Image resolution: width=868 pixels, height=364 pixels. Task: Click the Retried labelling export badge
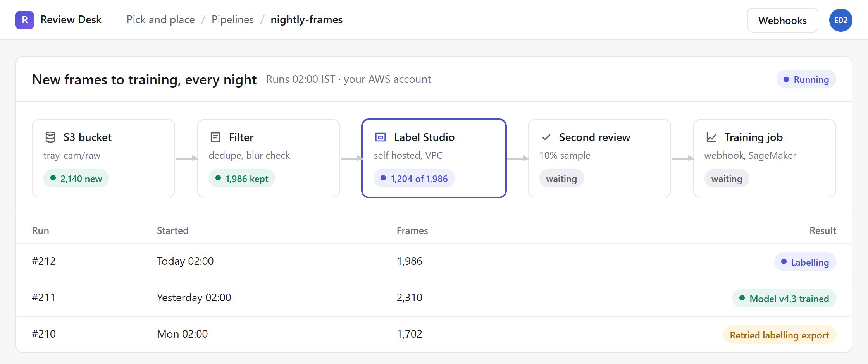pos(780,335)
